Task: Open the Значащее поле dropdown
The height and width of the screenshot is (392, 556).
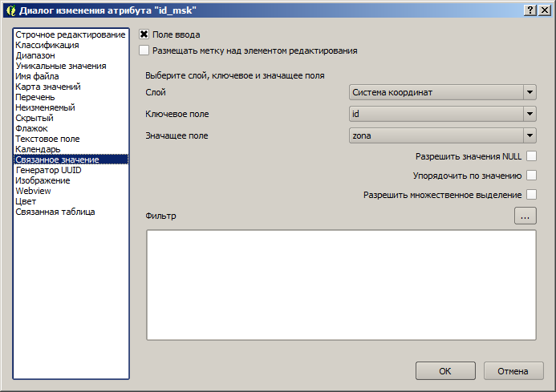Action: (x=443, y=135)
